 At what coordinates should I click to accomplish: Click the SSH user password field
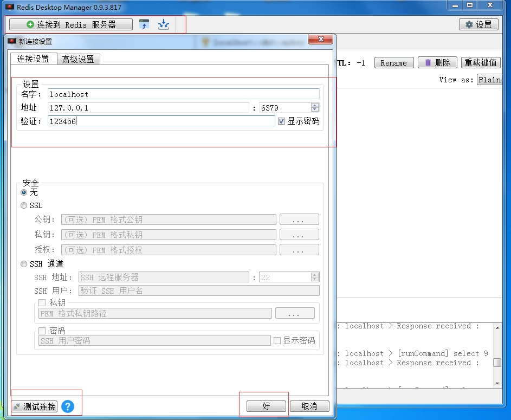coord(154,340)
